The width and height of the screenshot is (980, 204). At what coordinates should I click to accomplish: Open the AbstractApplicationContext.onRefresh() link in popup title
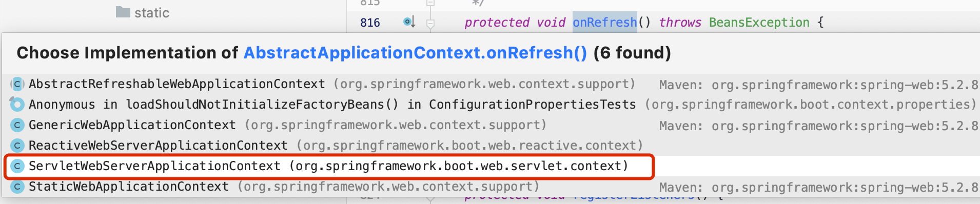tap(415, 53)
